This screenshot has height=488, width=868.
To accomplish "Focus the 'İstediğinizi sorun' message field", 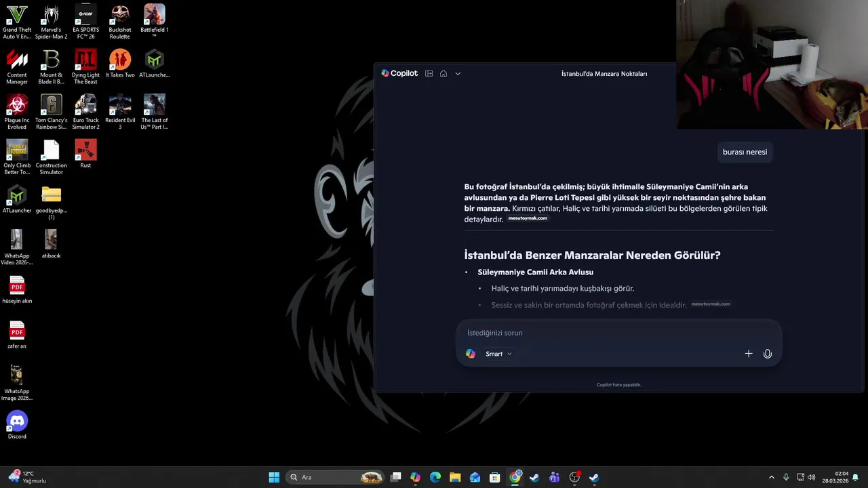I will 618,333.
